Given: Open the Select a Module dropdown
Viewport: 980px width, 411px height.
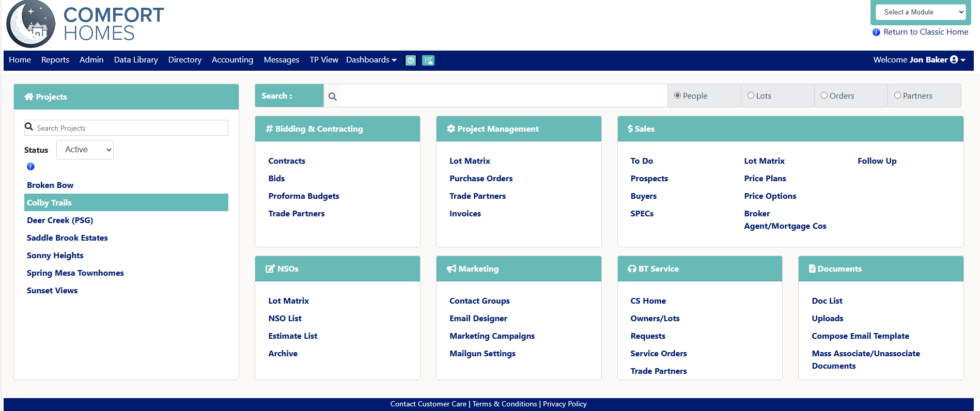Looking at the screenshot, I should pos(921,12).
